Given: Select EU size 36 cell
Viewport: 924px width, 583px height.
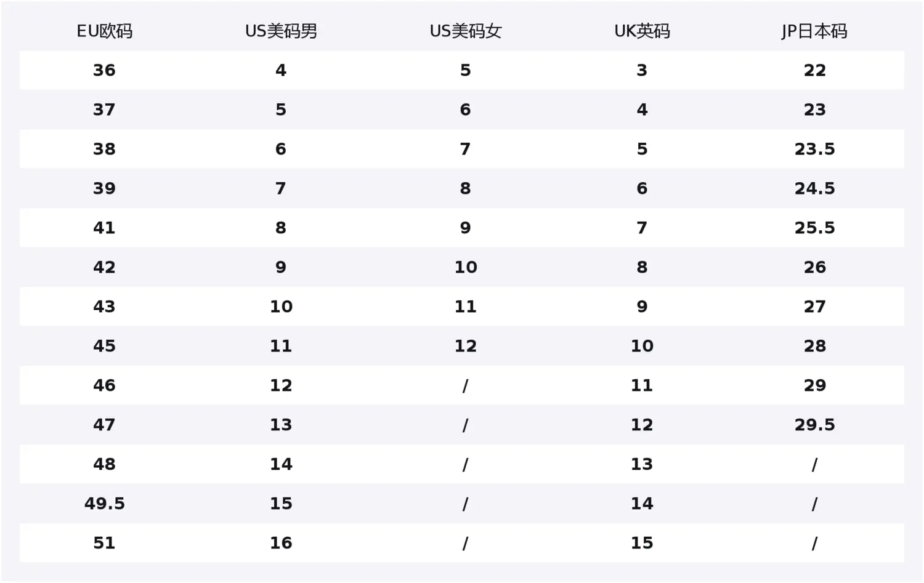Looking at the screenshot, I should (x=104, y=70).
